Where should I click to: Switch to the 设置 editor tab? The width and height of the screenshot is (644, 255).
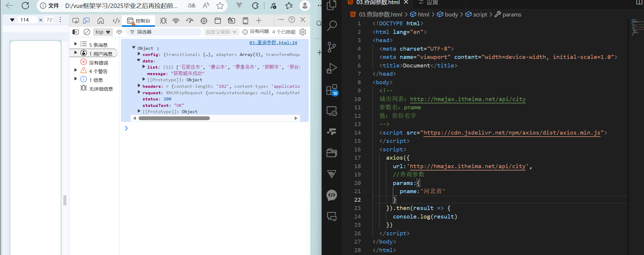pyautogui.click(x=433, y=3)
